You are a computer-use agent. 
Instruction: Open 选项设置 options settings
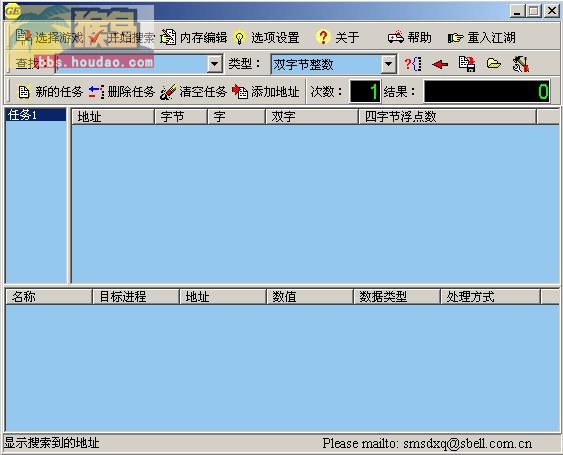coord(266,37)
